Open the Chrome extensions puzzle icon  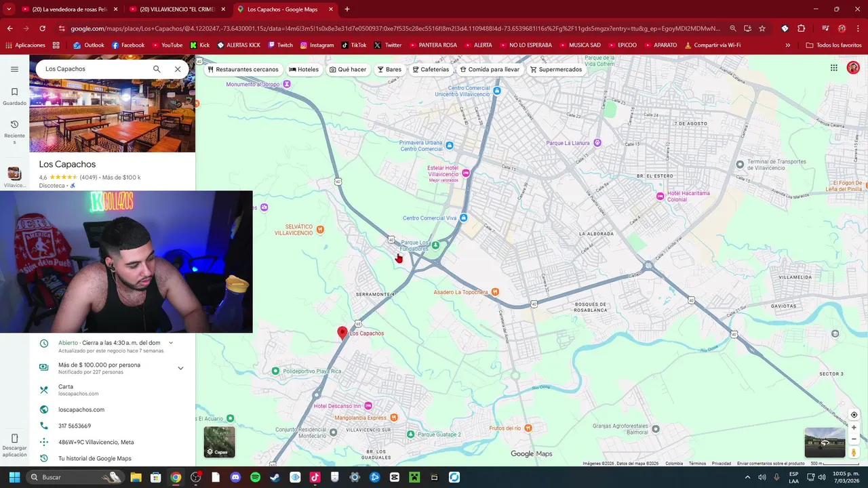[x=801, y=28]
